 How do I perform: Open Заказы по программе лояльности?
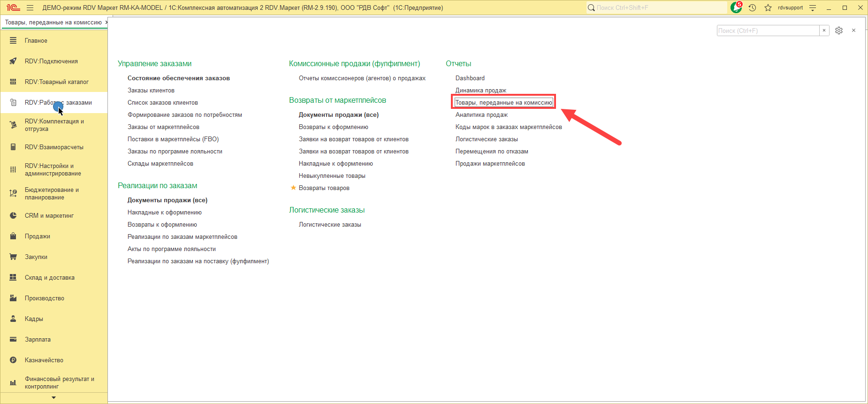[x=175, y=152]
